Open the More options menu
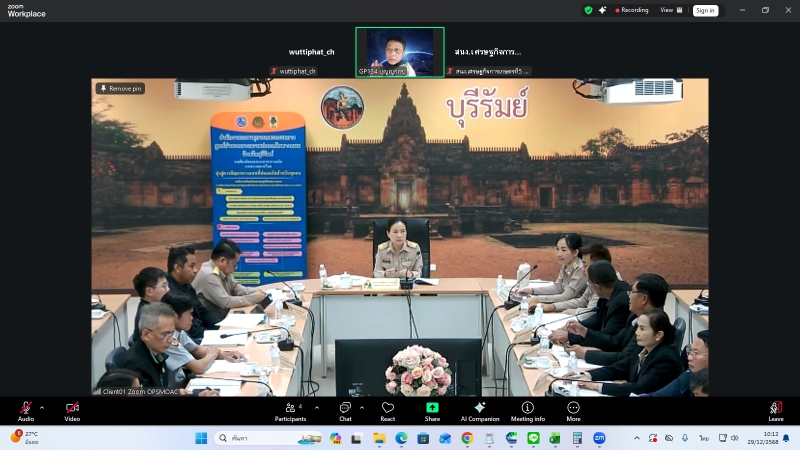This screenshot has height=450, width=800. [573, 411]
